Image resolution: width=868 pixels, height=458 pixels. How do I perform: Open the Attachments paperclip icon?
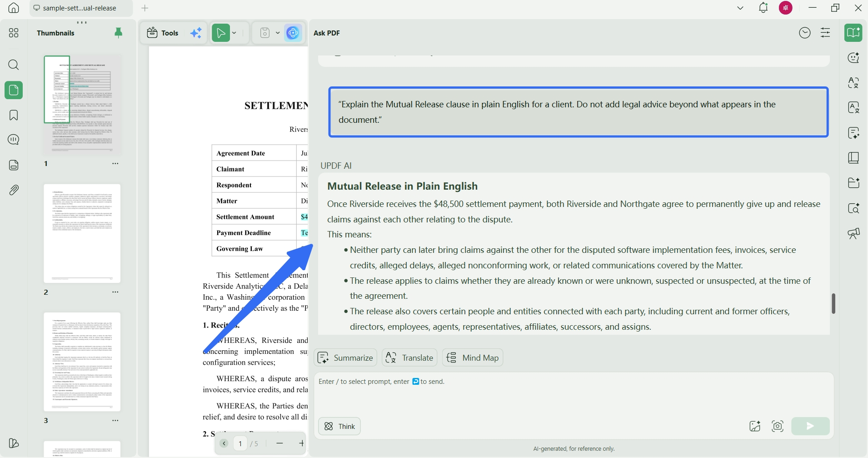point(14,190)
